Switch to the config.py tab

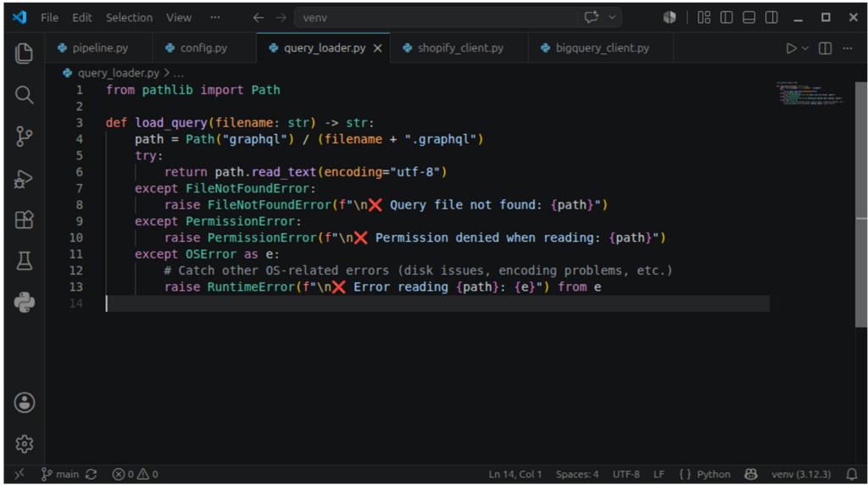pyautogui.click(x=204, y=48)
